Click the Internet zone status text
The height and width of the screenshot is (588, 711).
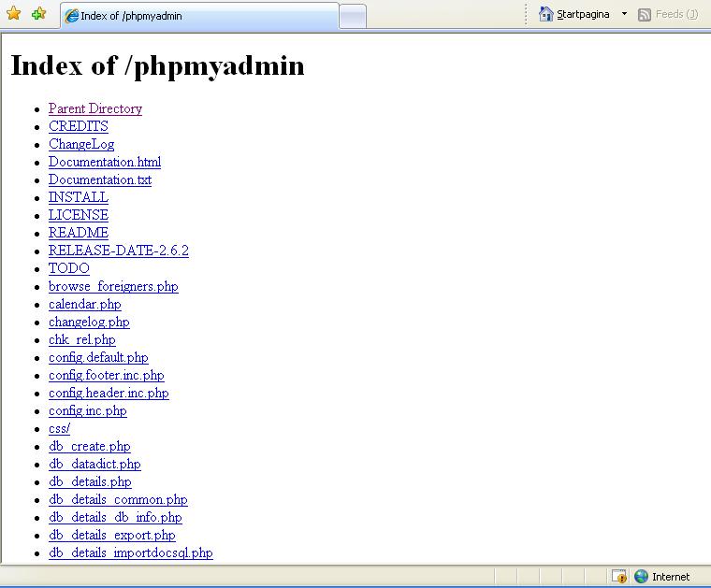671,577
